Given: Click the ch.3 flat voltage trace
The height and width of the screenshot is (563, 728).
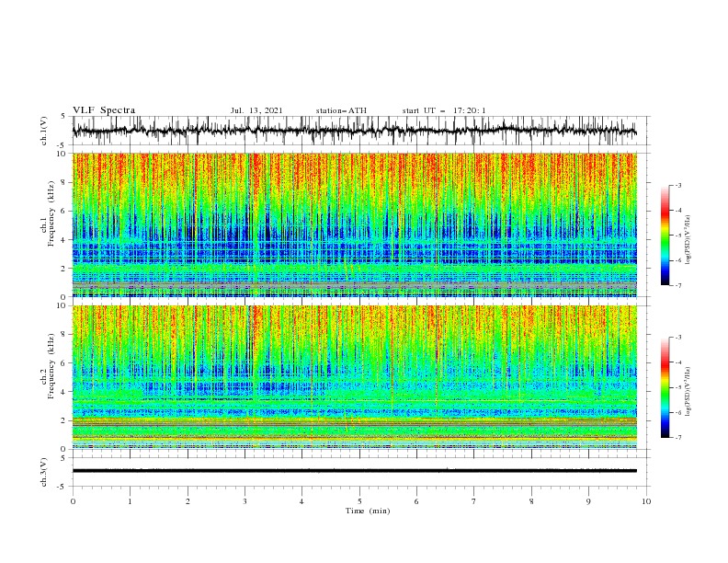Looking at the screenshot, I should 355,471.
